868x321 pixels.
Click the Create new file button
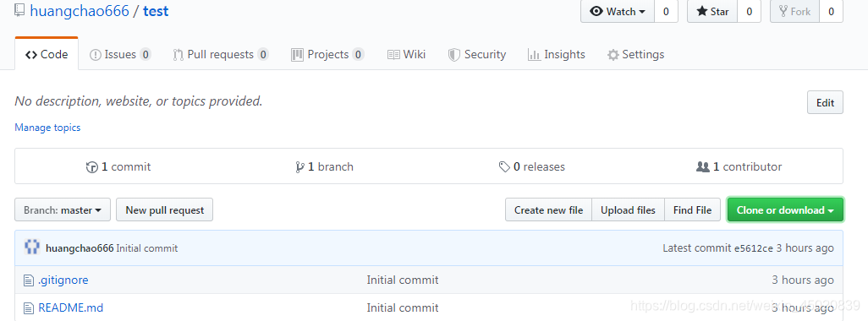(x=548, y=210)
